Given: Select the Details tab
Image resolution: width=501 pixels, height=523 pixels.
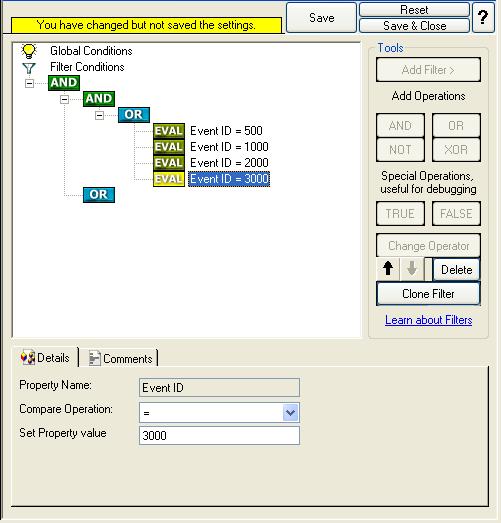Looking at the screenshot, I should point(45,358).
